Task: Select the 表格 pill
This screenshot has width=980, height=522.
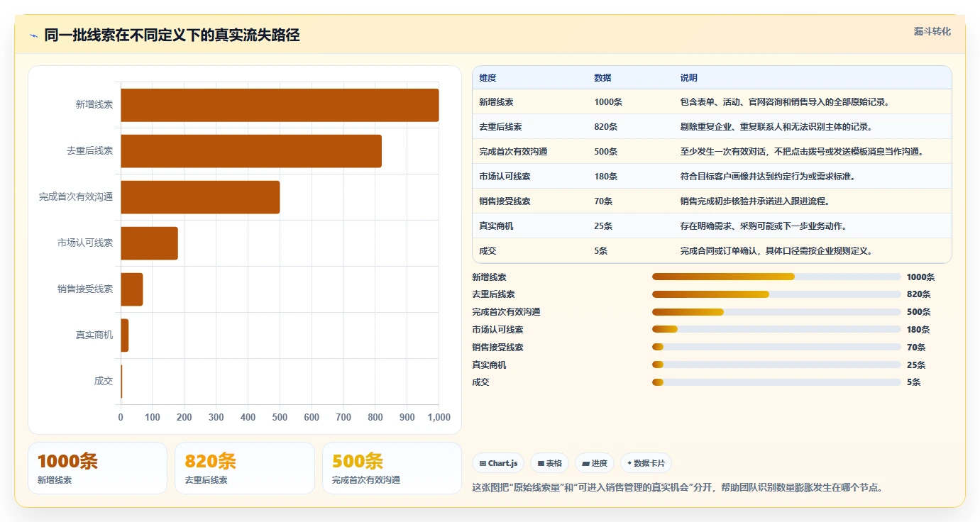Action: click(549, 463)
